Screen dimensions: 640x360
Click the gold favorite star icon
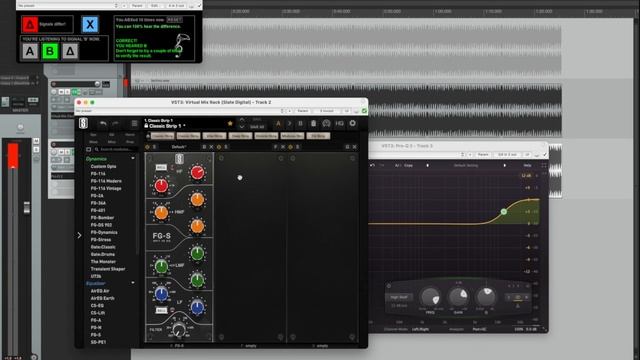tap(230, 123)
